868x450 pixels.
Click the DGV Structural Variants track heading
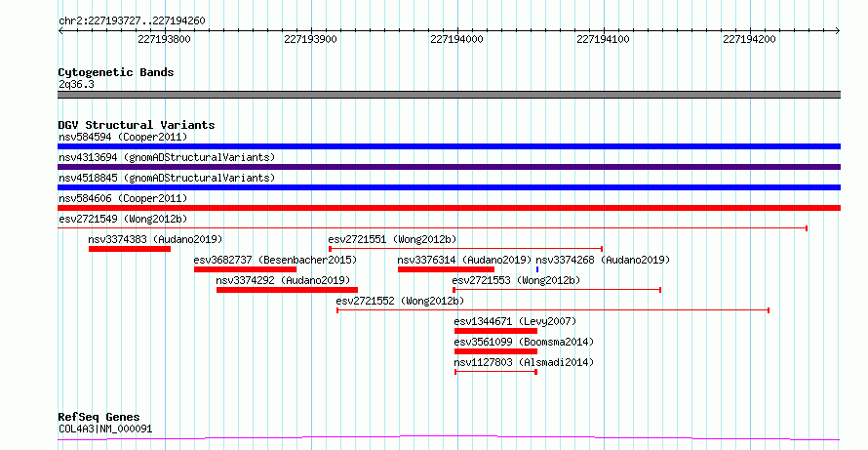(137, 125)
